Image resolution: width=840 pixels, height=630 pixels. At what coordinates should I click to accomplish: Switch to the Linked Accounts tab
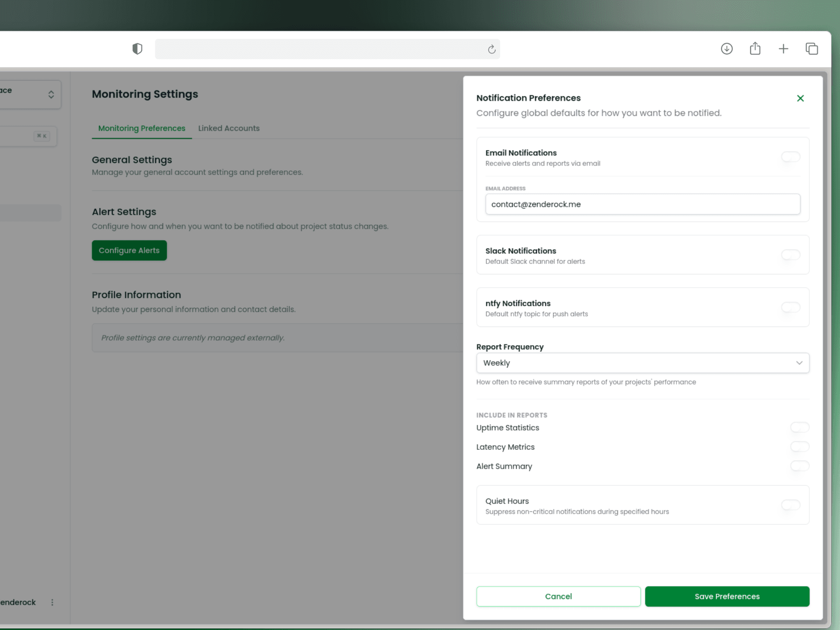(229, 128)
